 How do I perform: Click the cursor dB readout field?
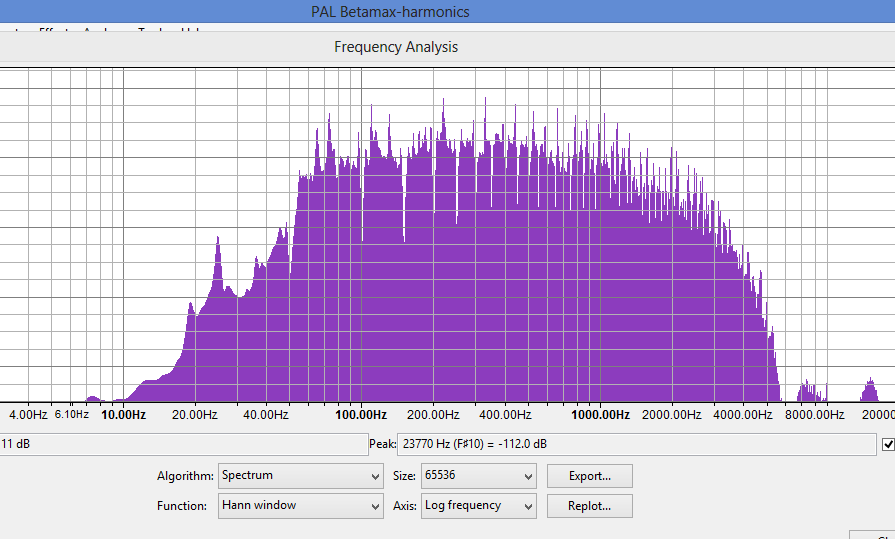click(x=184, y=444)
